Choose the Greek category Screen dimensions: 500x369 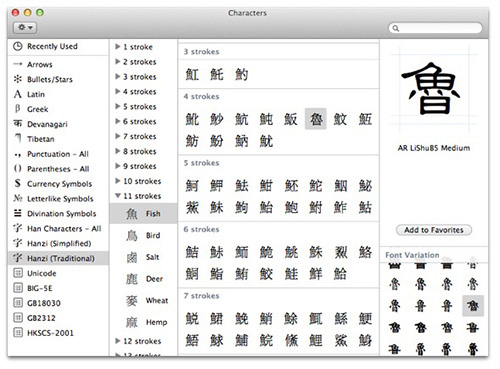tap(58, 109)
